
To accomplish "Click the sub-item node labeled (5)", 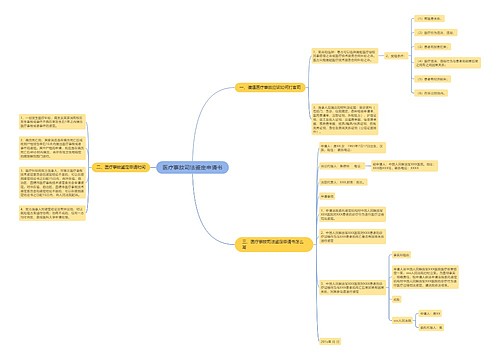I will click(x=432, y=79).
